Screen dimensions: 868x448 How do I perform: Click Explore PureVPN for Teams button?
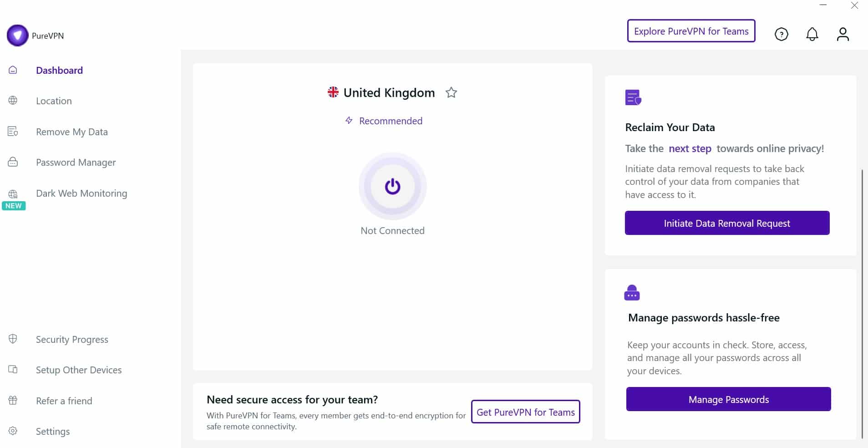click(x=691, y=31)
